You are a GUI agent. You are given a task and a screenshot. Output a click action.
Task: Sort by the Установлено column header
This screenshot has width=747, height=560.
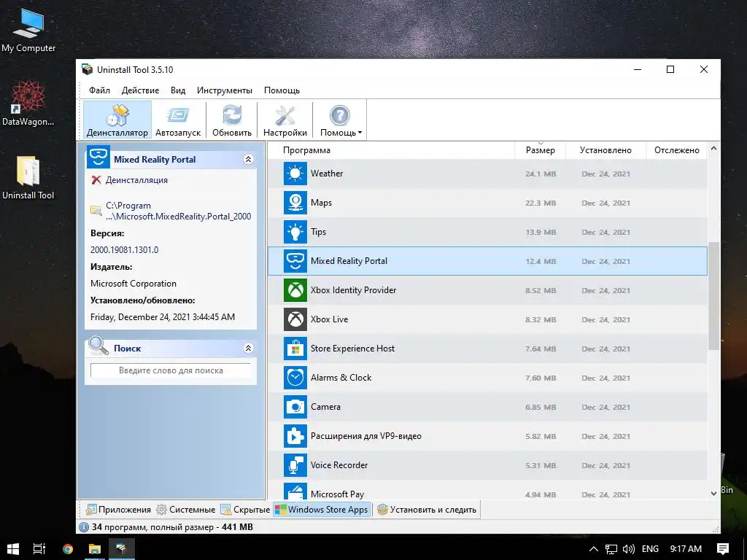605,150
